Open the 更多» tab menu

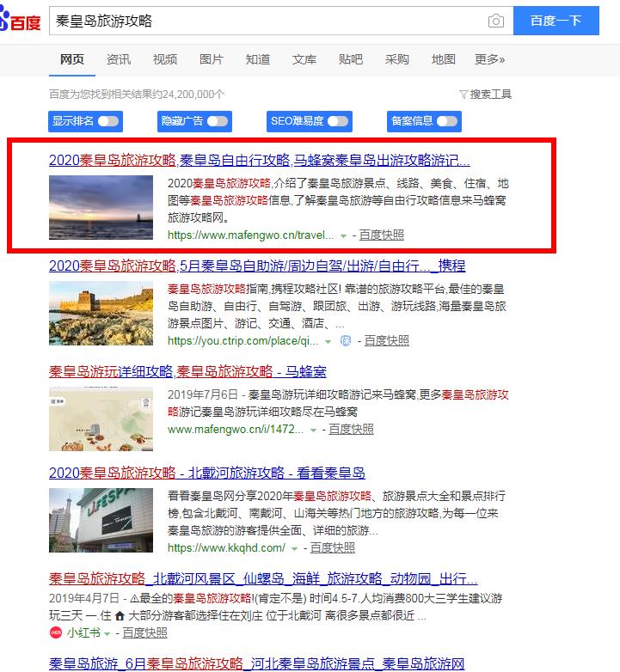click(x=489, y=59)
